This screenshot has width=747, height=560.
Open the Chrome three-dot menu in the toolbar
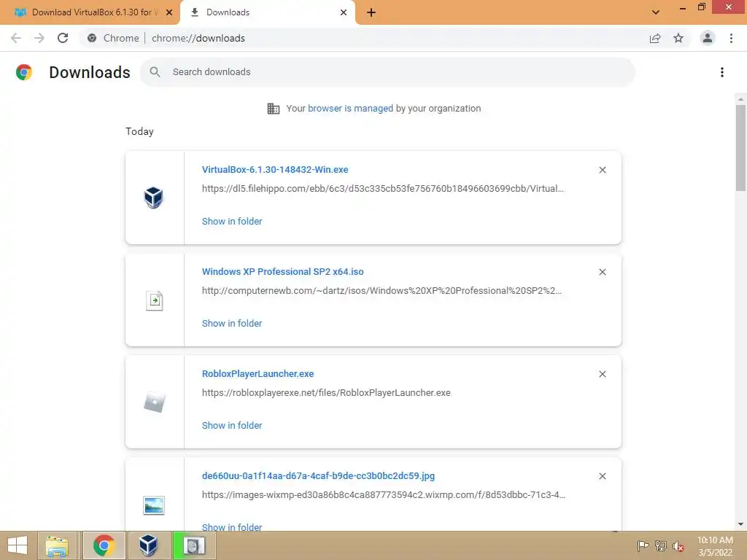(731, 38)
